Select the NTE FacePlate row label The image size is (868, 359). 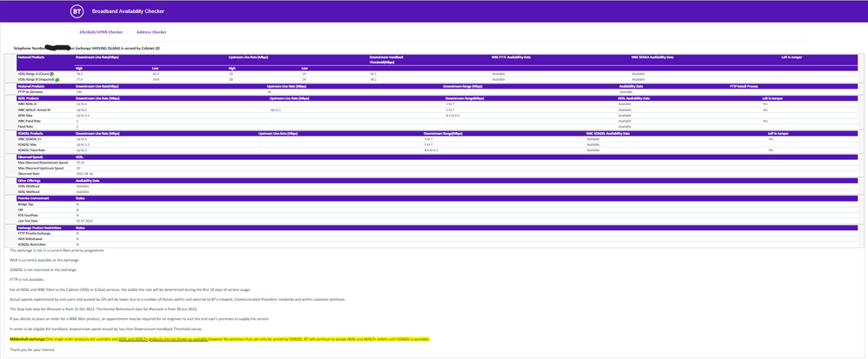(x=28, y=216)
